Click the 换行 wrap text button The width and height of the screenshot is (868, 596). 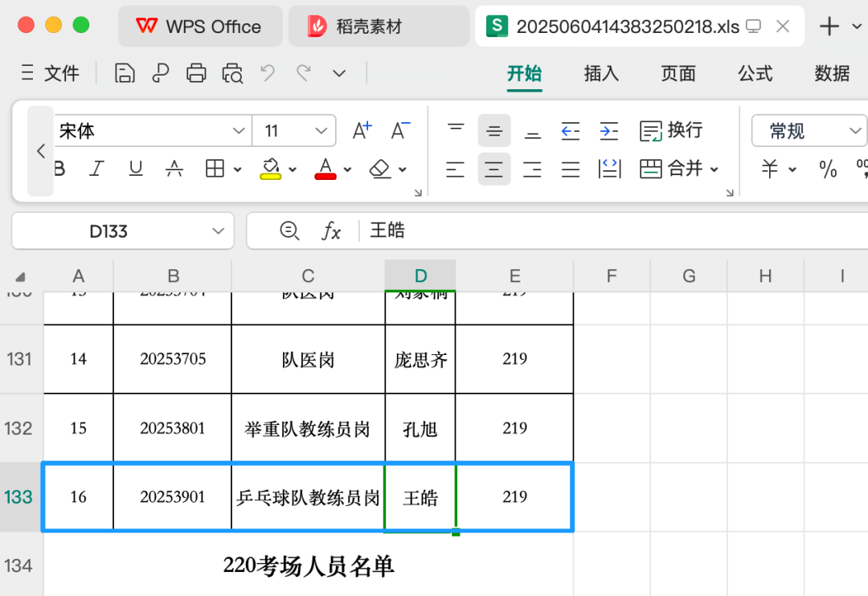671,130
